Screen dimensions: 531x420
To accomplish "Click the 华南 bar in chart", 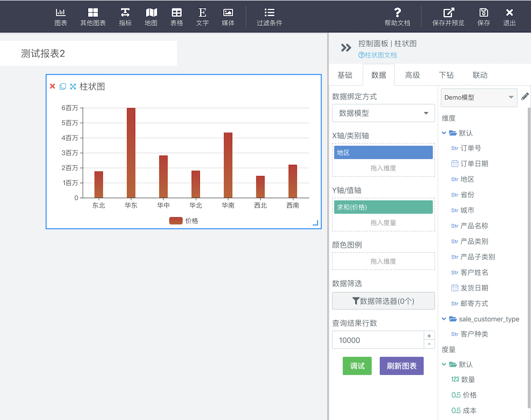I will click(x=228, y=165).
